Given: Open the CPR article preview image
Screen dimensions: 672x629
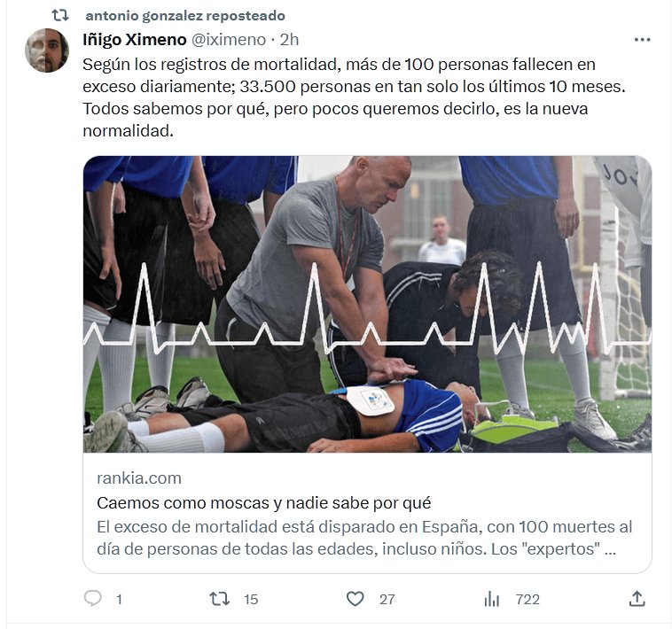Looking at the screenshot, I should (367, 304).
